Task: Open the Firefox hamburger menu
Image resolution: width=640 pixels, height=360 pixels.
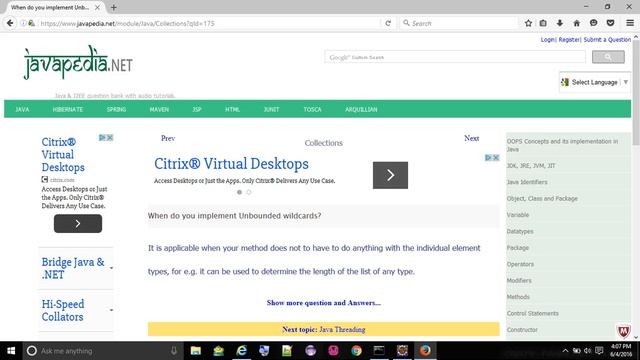Action: pyautogui.click(x=630, y=23)
